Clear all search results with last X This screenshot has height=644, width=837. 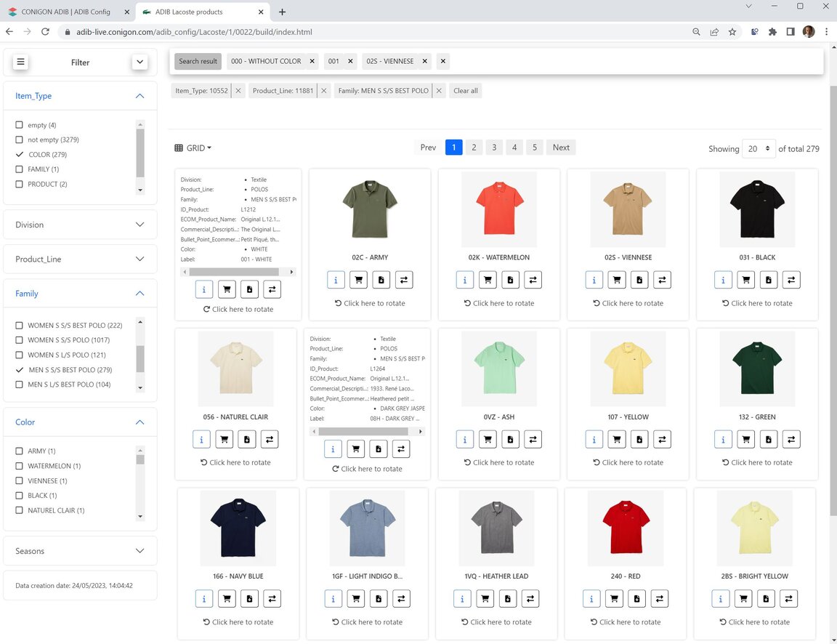(x=442, y=61)
